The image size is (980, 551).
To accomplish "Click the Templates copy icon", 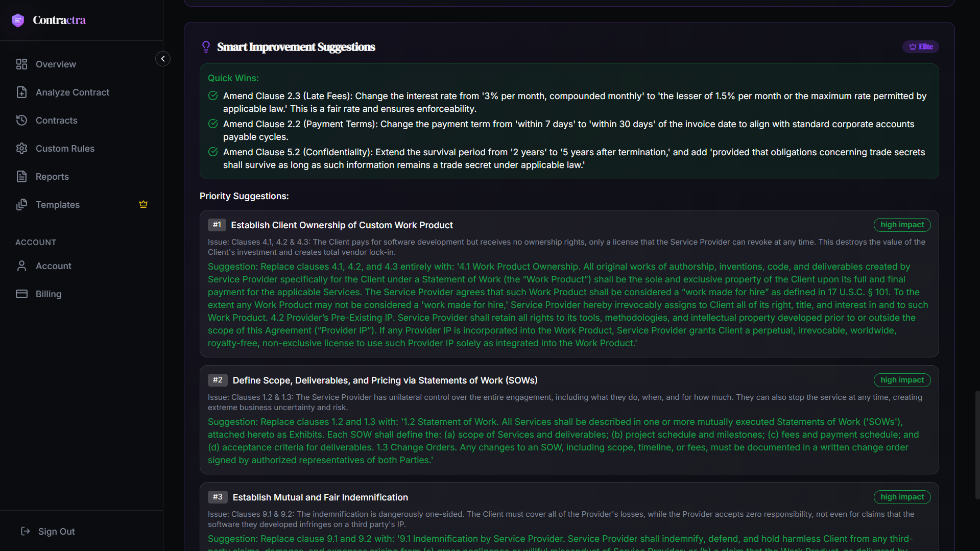I will 21,204.
